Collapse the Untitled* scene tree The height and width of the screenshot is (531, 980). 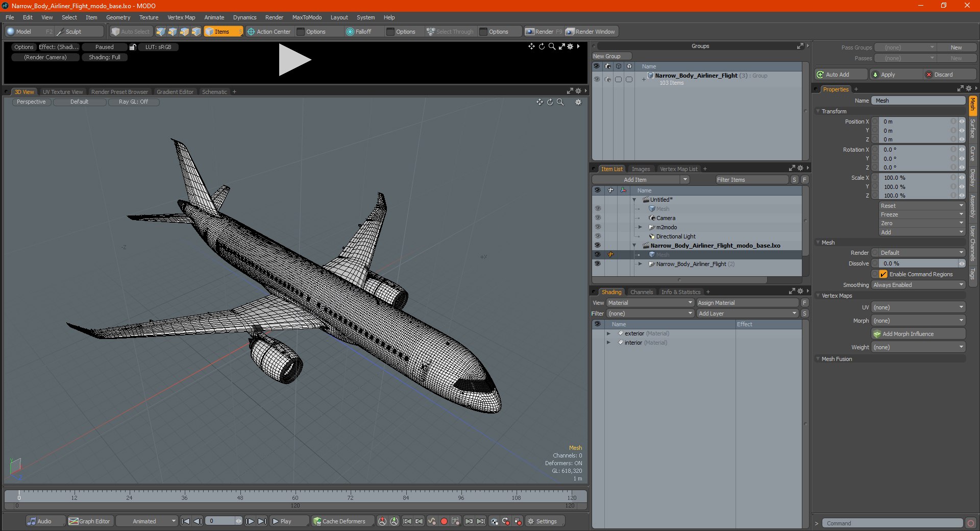click(634, 200)
